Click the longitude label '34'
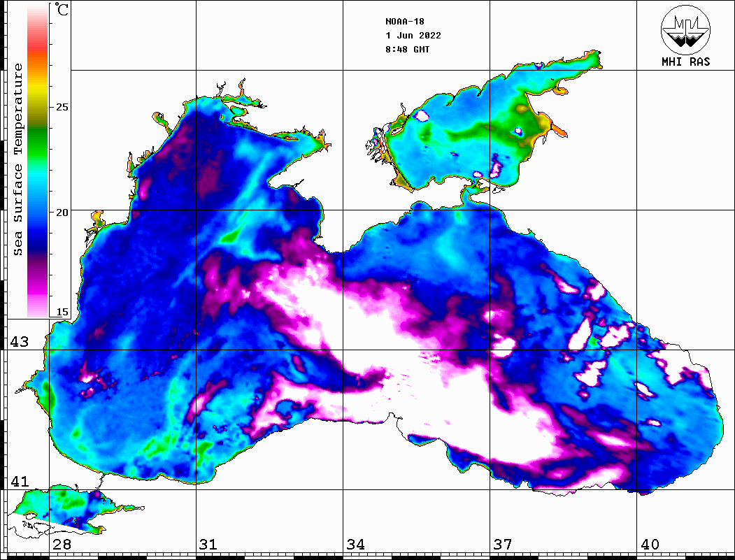 (x=355, y=545)
